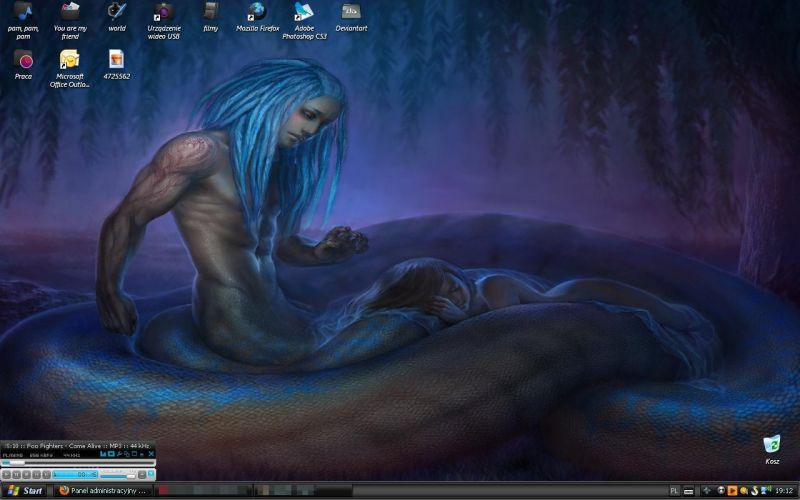
Task: Click the soccer ball tray icon
Action: [x=721, y=491]
